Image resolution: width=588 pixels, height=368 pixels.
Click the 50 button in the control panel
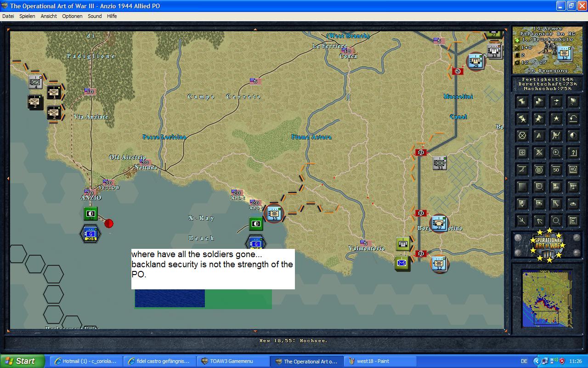(x=556, y=170)
